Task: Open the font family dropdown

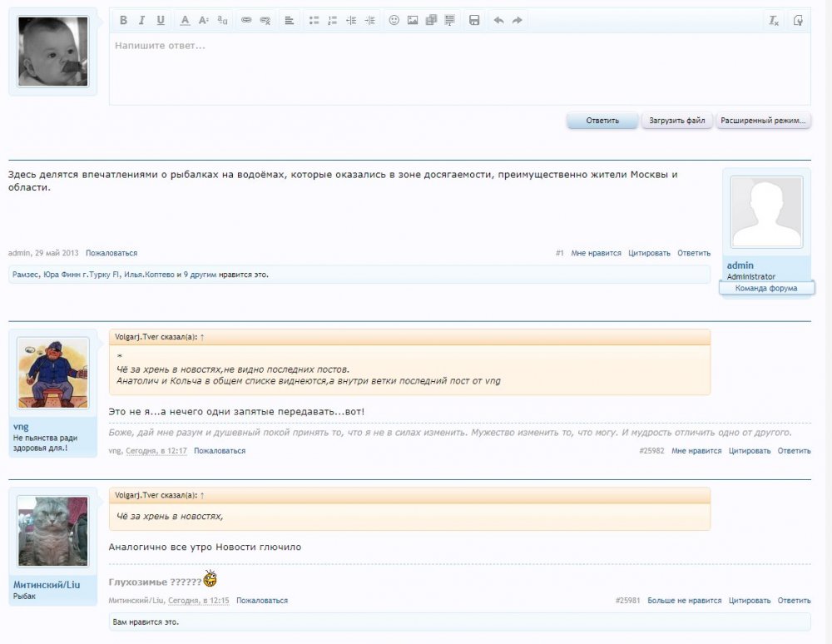Action: [222, 20]
